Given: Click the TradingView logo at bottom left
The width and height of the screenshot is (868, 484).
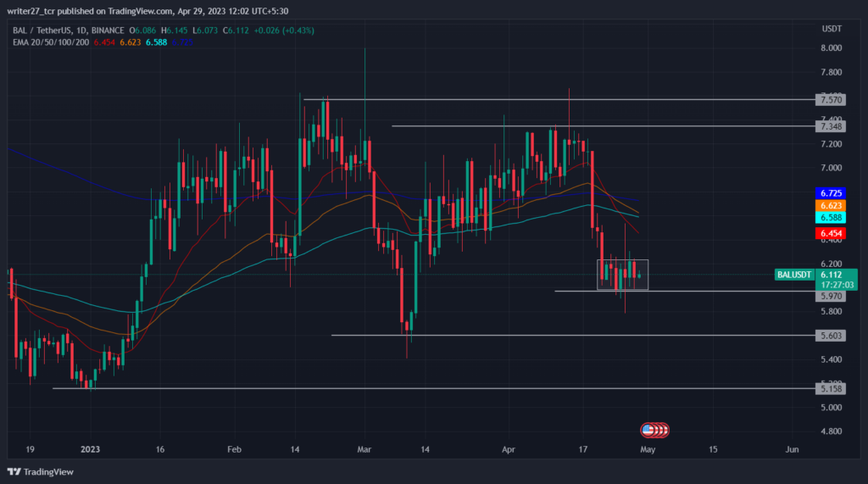Looking at the screenshot, I should click(40, 472).
